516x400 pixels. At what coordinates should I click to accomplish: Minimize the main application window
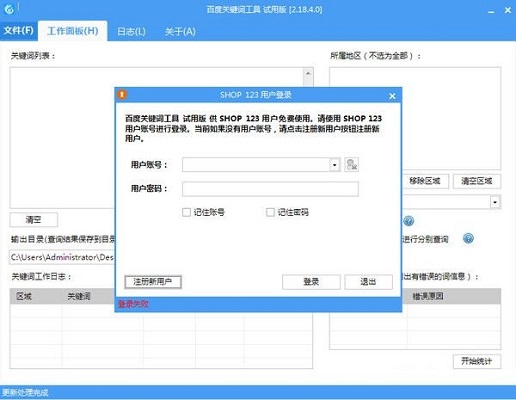(491, 11)
